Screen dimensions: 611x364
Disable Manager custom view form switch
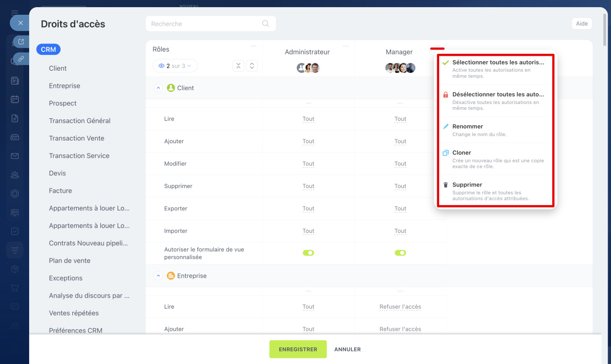point(400,253)
